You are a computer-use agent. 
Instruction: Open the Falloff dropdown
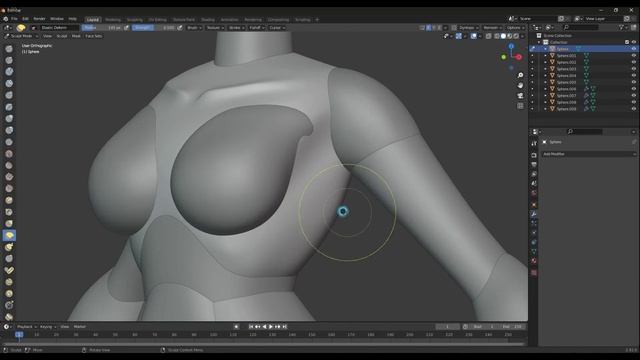257,28
